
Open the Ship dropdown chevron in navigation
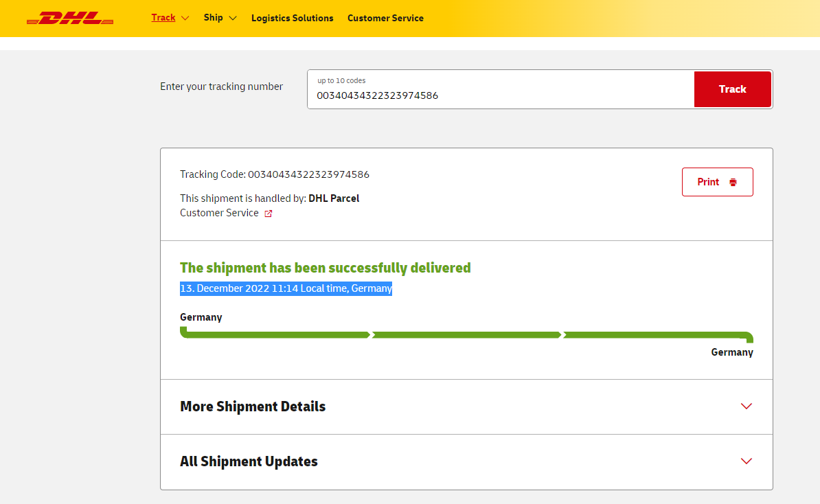point(233,19)
